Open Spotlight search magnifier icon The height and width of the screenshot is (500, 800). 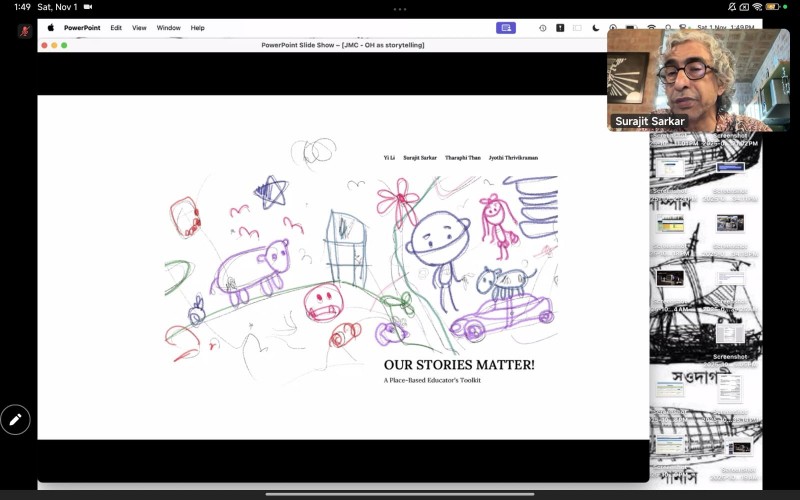tap(668, 28)
